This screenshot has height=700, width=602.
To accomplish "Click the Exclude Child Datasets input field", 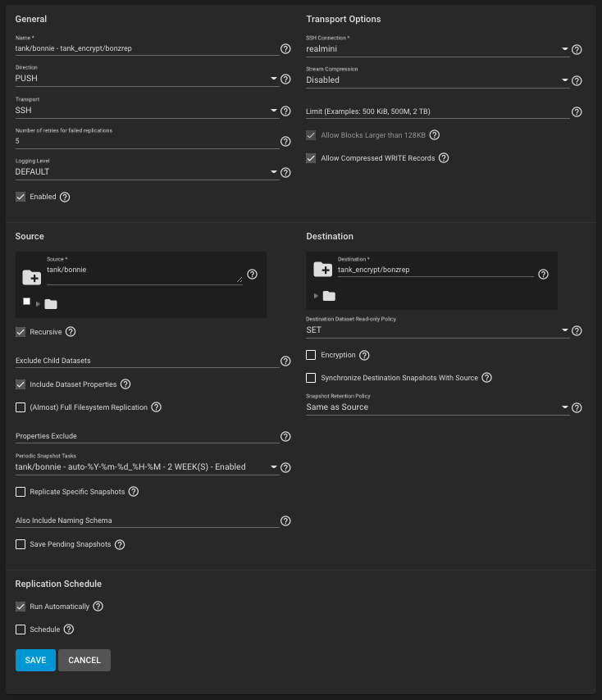I will pos(147,361).
